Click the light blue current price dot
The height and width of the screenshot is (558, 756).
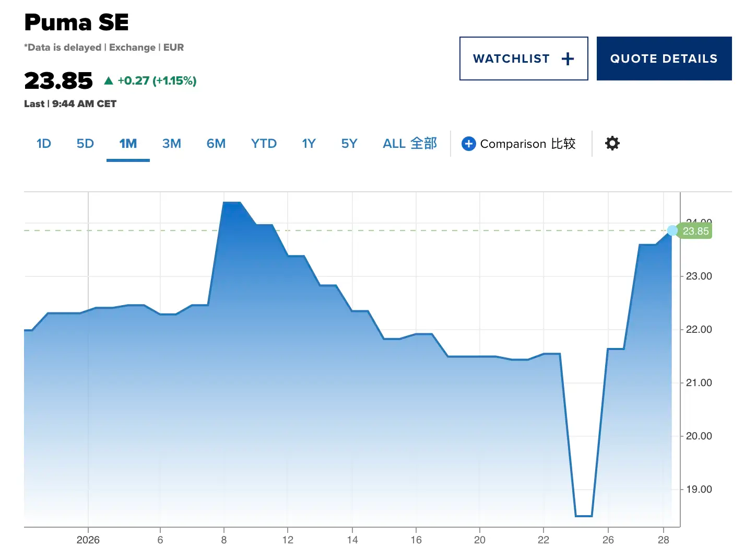tap(672, 230)
